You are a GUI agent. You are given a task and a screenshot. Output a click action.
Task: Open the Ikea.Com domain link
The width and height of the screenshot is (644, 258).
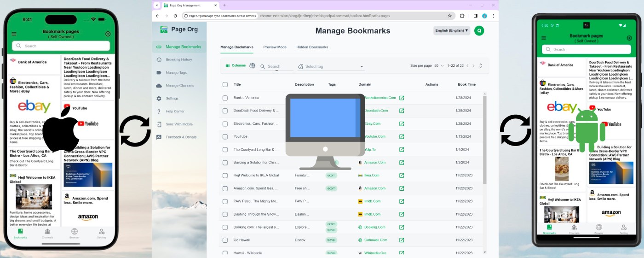(372, 175)
